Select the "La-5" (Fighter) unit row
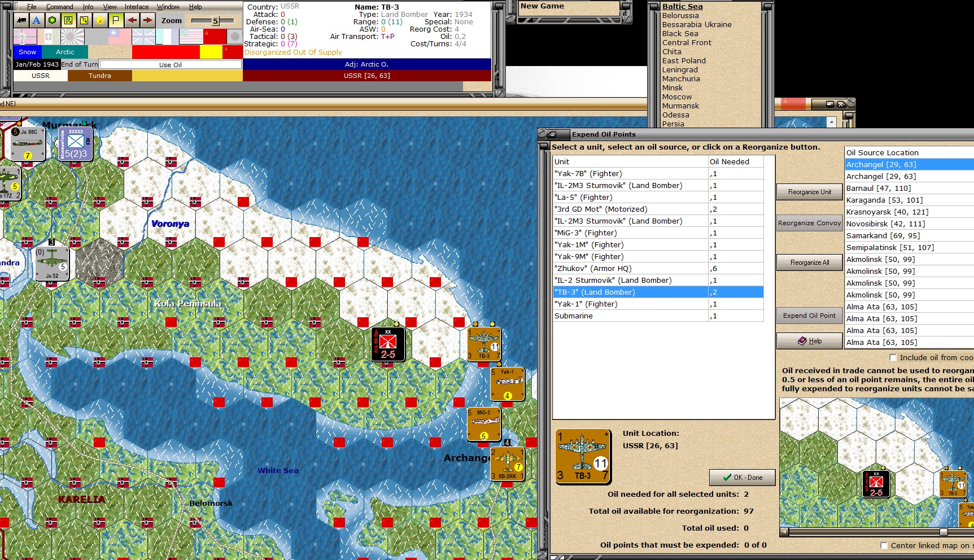This screenshot has height=560, width=974. (x=658, y=198)
